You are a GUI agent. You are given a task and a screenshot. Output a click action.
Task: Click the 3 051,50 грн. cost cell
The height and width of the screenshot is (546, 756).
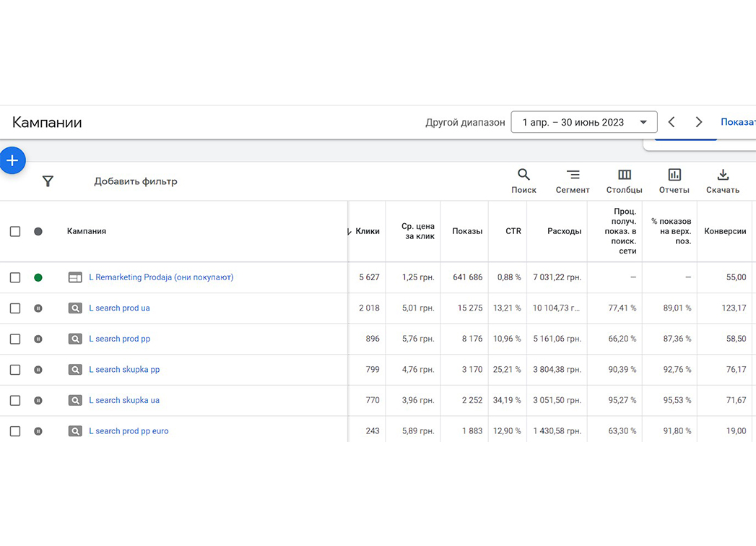click(557, 400)
